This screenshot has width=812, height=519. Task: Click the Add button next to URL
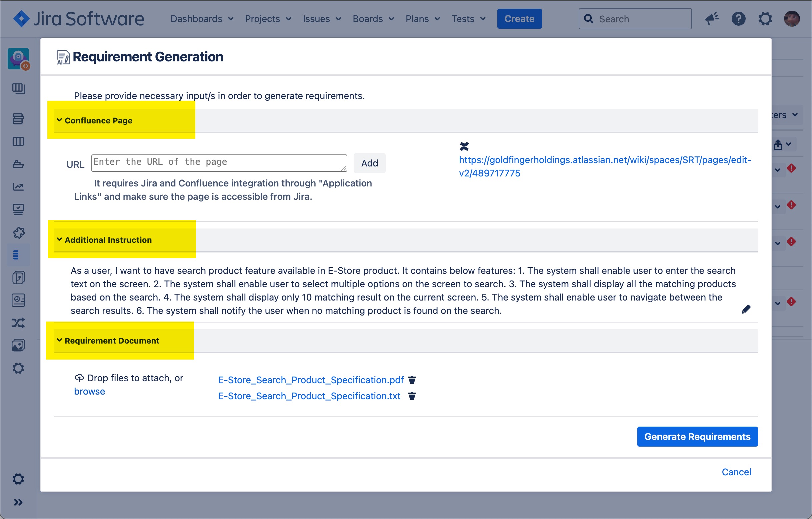click(x=369, y=163)
